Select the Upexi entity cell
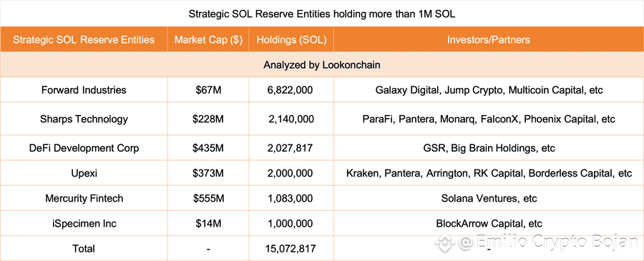Viewport: 644px width, 261px height. (84, 173)
